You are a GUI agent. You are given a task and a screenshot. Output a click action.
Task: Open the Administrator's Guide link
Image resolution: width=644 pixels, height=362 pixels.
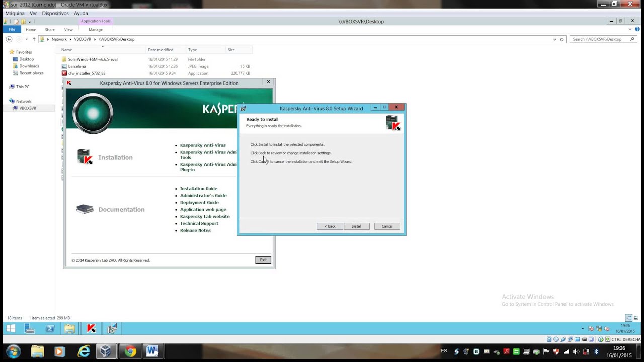[203, 196]
